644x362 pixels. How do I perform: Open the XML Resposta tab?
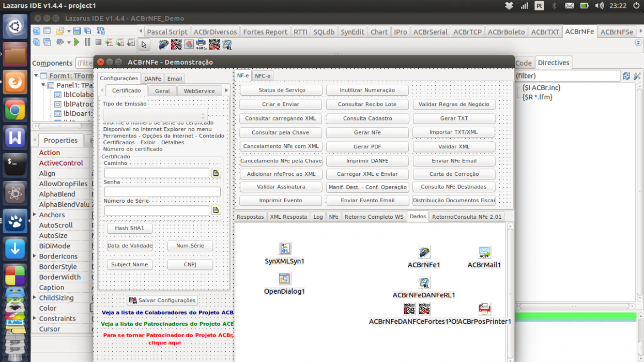(288, 217)
